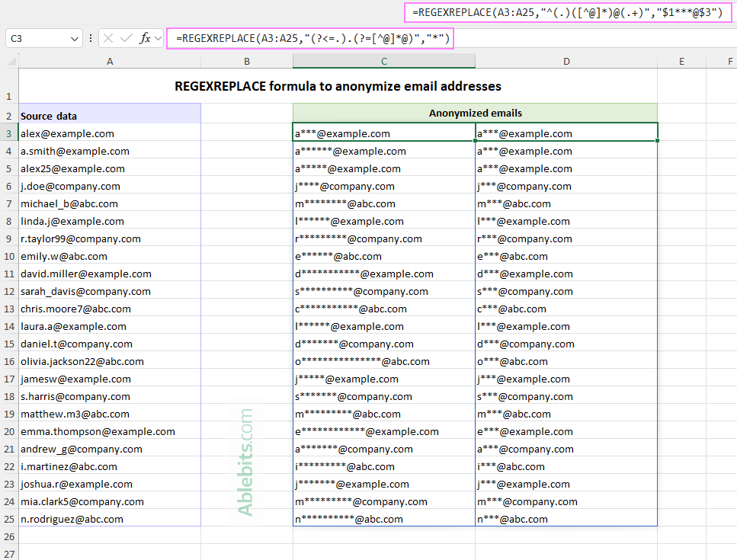737x560 pixels.
Task: Select row 3 header
Action: [x=9, y=133]
